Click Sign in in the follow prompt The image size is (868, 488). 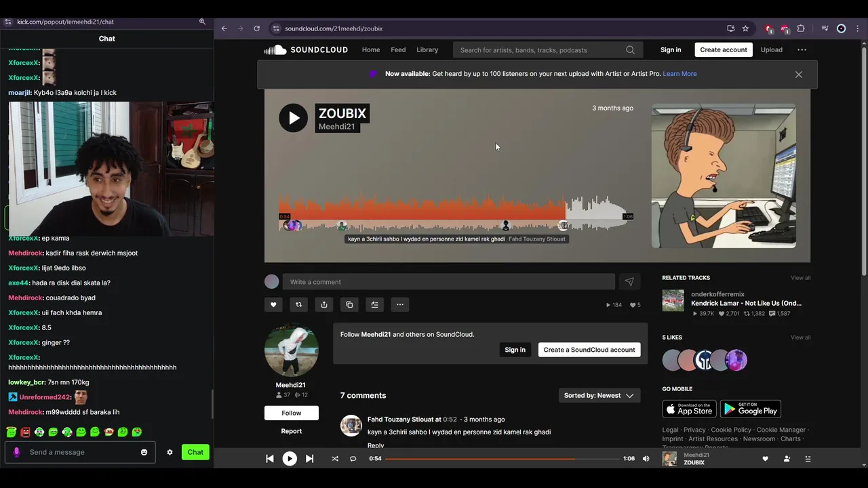pyautogui.click(x=515, y=350)
